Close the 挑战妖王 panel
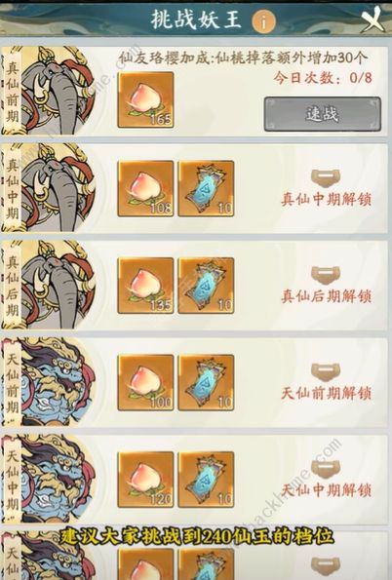This screenshot has height=580, width=392. click(372, 18)
